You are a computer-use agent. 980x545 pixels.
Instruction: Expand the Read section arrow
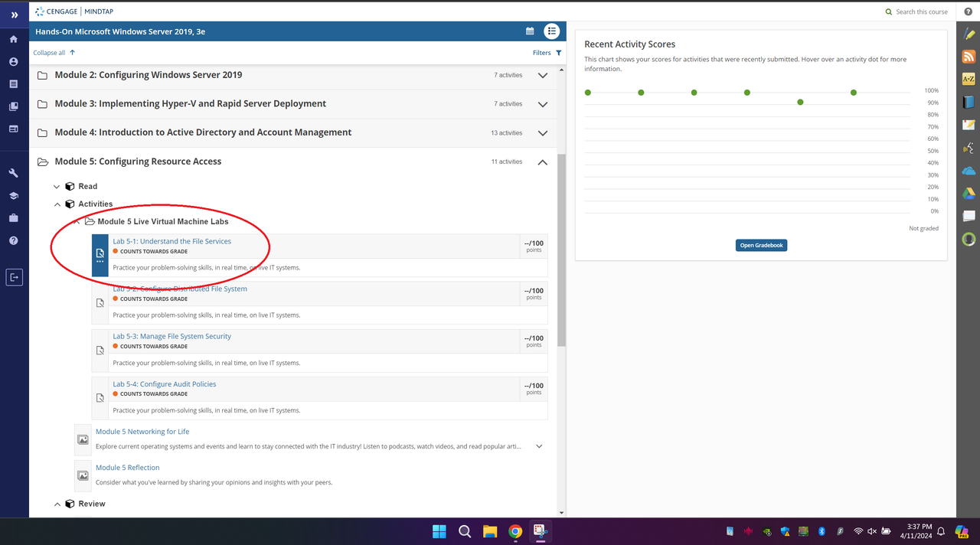point(57,187)
